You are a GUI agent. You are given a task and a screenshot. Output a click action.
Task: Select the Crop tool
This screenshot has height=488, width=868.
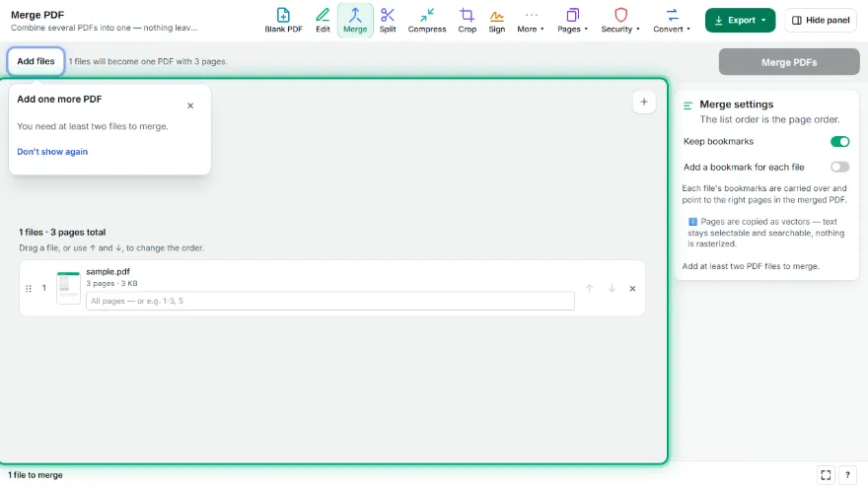pyautogui.click(x=467, y=21)
